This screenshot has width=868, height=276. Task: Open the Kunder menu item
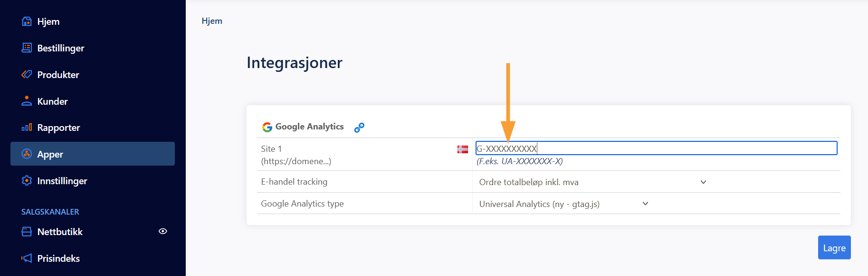(52, 101)
